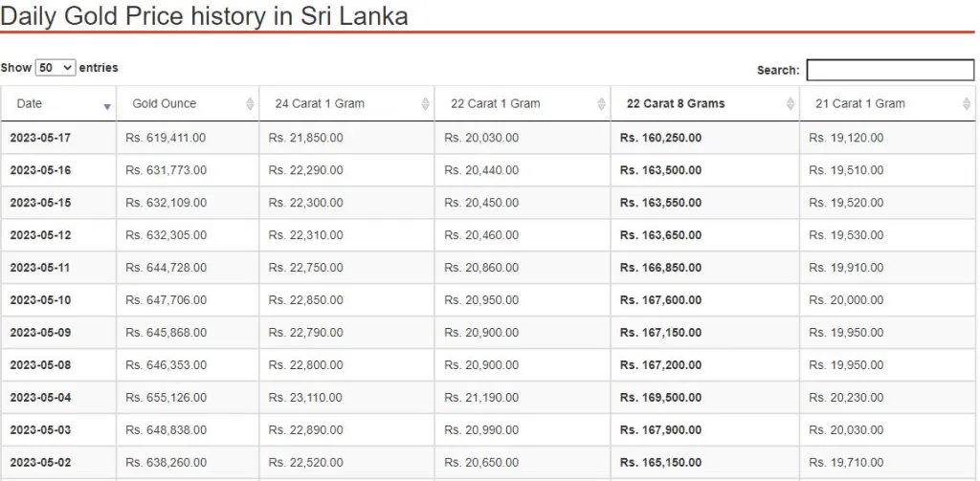Select the 22 Carat 8 Grams header text
The height and width of the screenshot is (481, 980).
coord(676,103)
